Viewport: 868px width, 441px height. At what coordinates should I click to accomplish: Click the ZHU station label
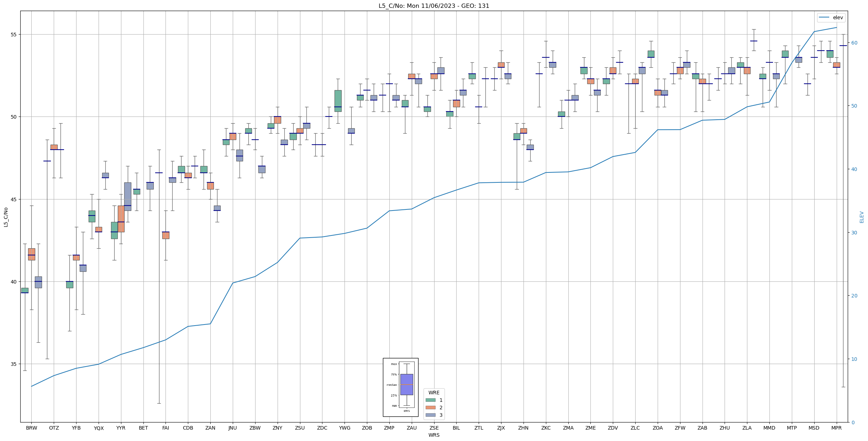(725, 428)
